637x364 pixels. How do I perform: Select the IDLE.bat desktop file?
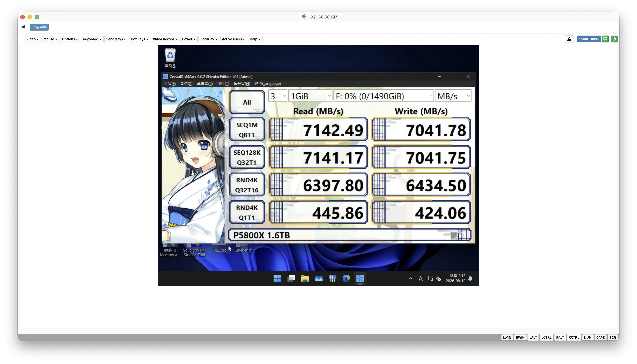[219, 249]
